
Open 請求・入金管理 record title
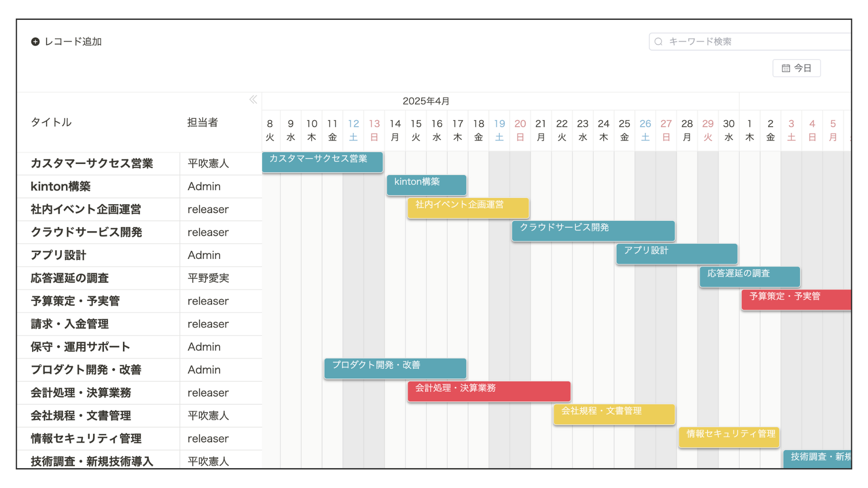[x=70, y=324]
